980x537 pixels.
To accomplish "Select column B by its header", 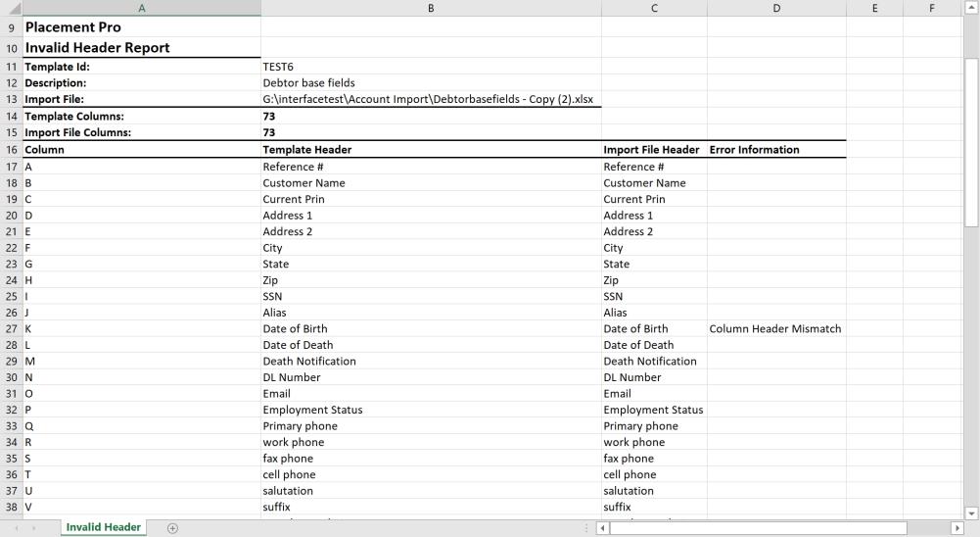I will click(431, 8).
